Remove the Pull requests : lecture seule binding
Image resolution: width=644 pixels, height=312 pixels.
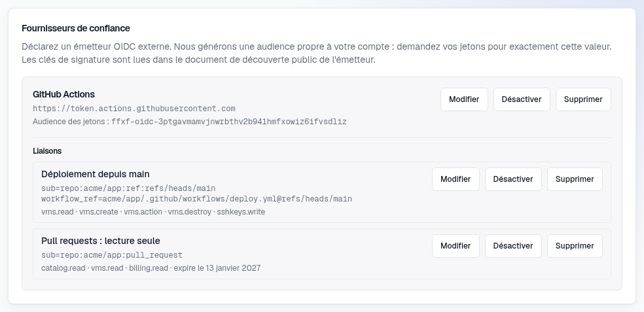[575, 246]
